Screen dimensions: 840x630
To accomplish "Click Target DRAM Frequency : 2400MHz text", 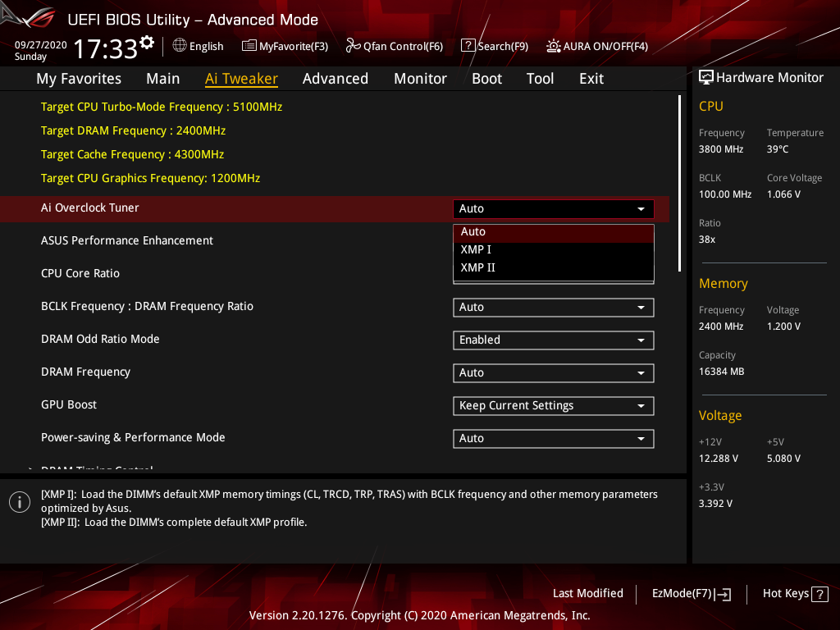I will (x=134, y=130).
